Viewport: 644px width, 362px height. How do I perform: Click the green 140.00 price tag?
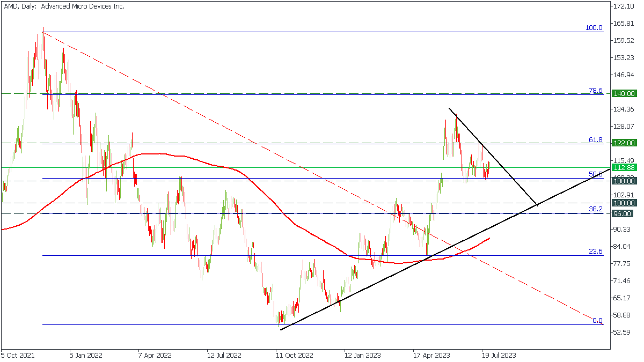(x=624, y=93)
